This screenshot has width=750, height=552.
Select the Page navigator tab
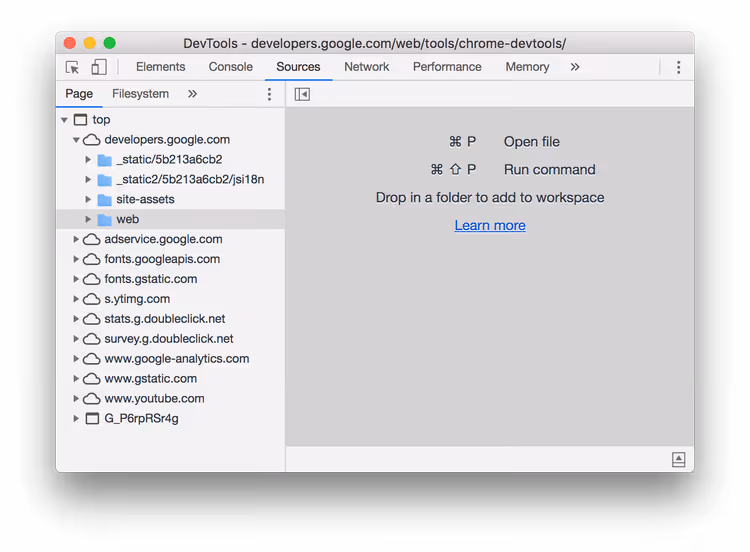point(79,94)
